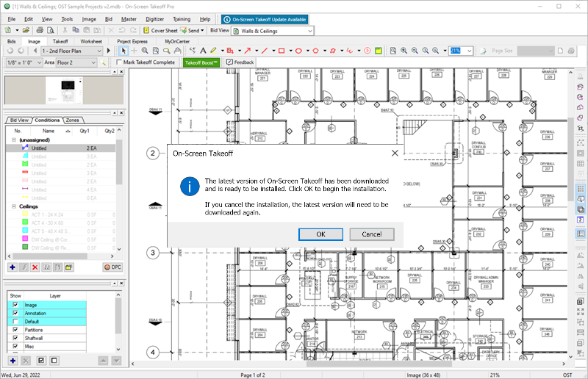
Task: Click OK to begin installation
Action: pos(320,234)
